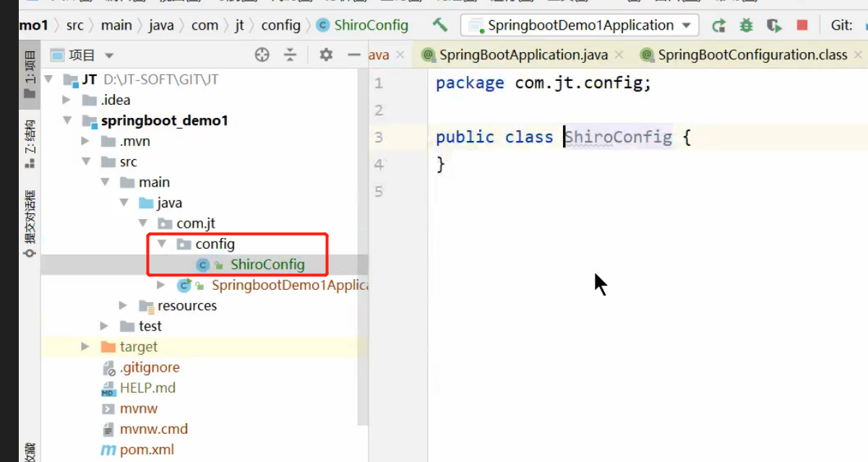The width and height of the screenshot is (868, 462).
Task: Open the 1: 项目 side tool window tab
Action: tap(30, 75)
